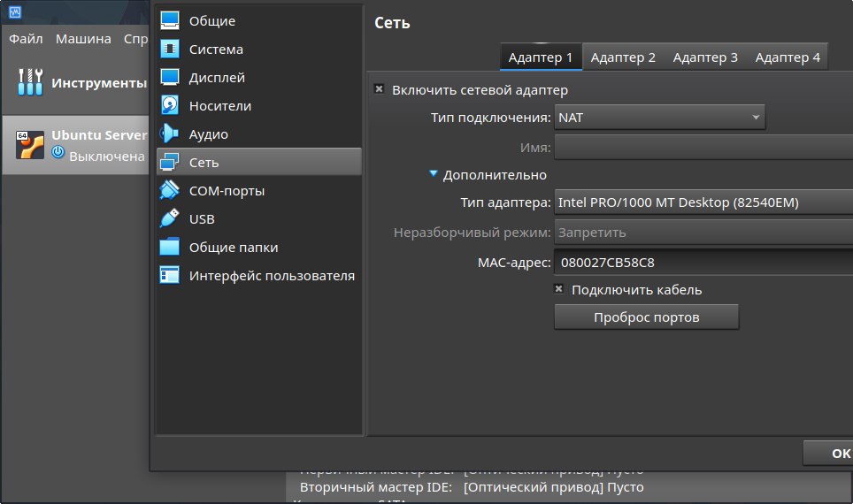853x504 pixels.
Task: Click the MAC-адрес input field
Action: [x=703, y=263]
